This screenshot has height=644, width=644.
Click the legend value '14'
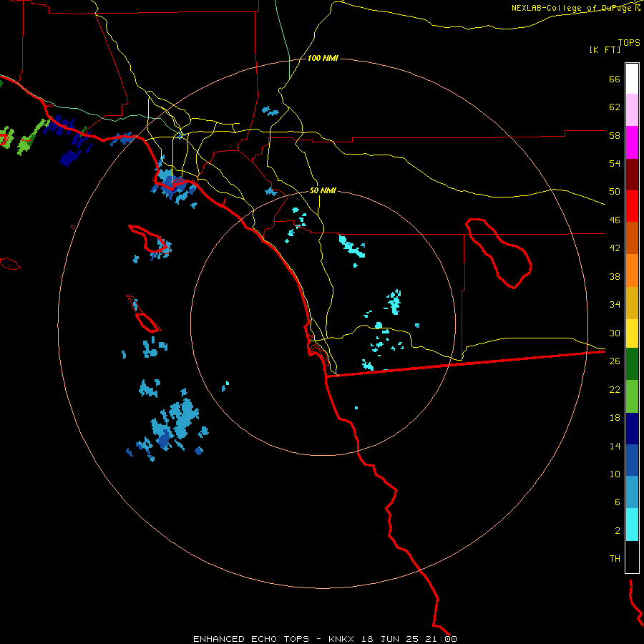tap(615, 447)
